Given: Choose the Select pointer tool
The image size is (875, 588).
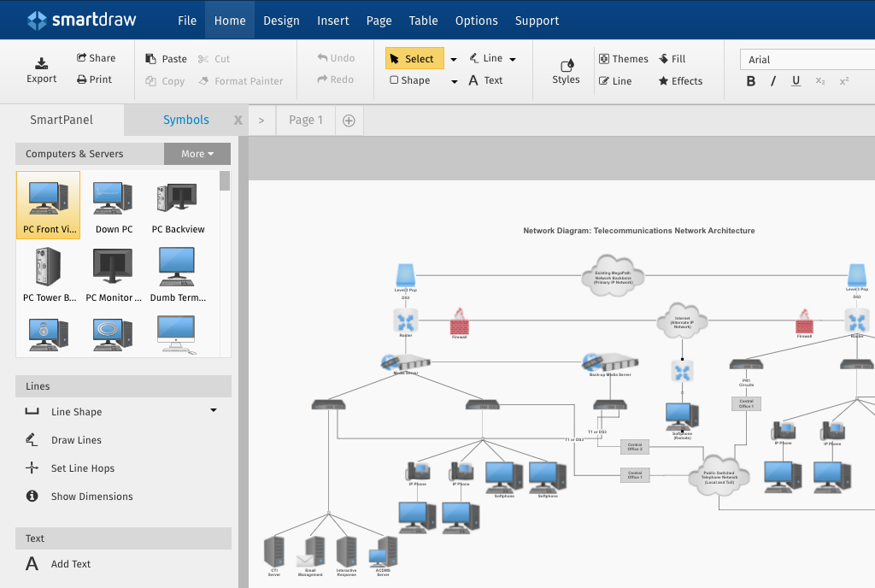Looking at the screenshot, I should tap(414, 59).
